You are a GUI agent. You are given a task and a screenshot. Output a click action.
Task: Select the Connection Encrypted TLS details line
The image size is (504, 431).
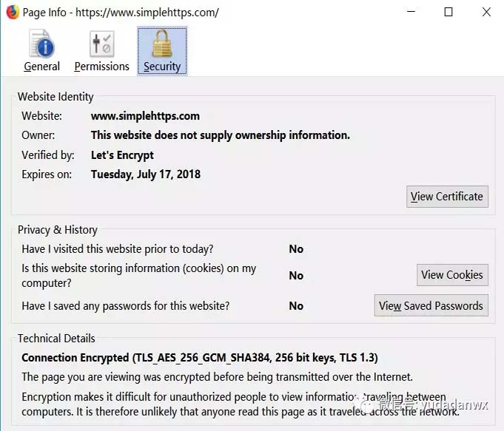(x=200, y=358)
